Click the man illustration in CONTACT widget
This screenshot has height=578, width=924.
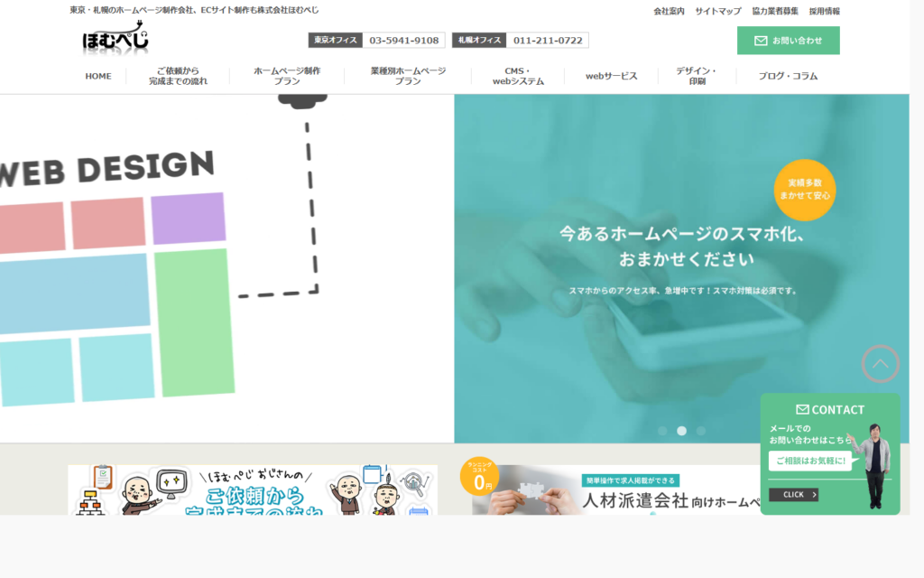tap(873, 464)
